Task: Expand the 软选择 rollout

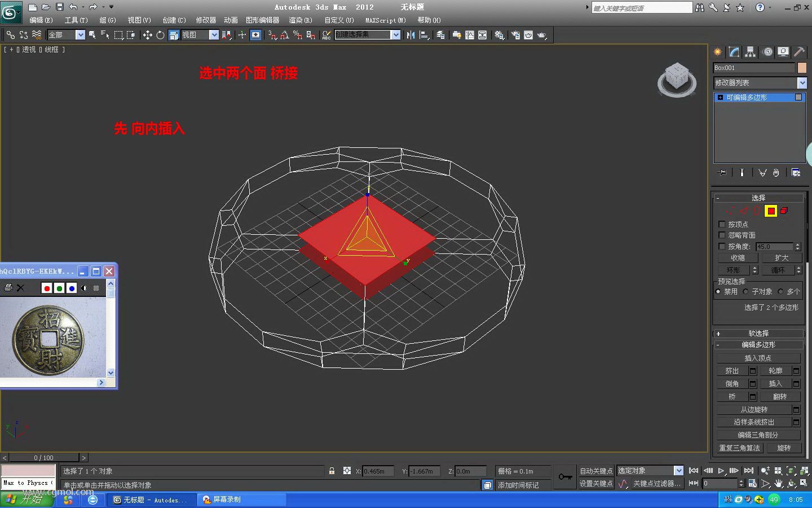Action: click(x=758, y=334)
